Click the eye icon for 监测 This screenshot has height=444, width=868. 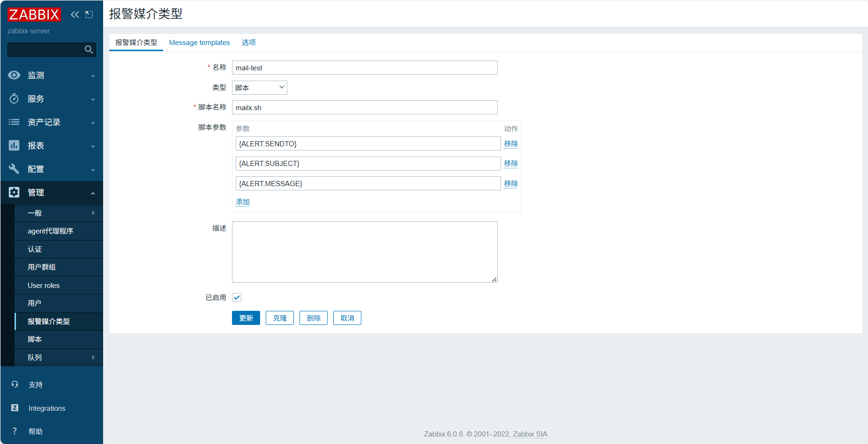tap(14, 75)
